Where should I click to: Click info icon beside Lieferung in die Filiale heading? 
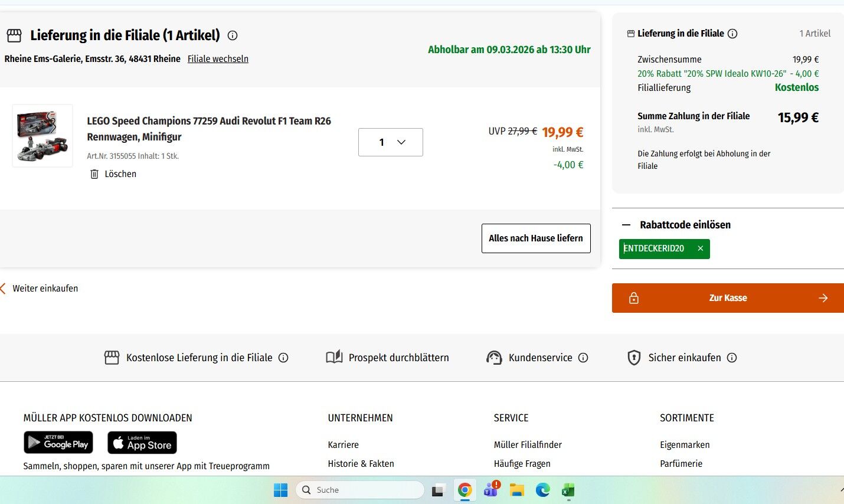coord(233,35)
